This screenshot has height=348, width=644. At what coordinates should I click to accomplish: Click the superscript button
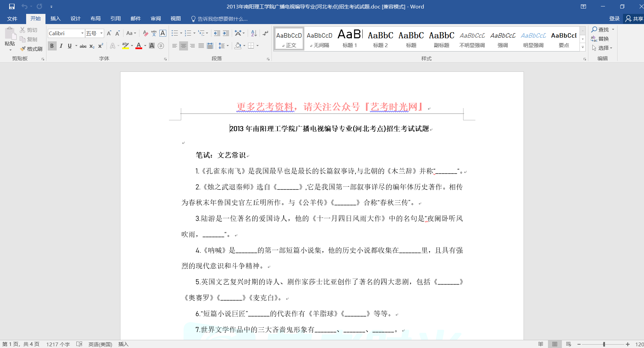101,46
